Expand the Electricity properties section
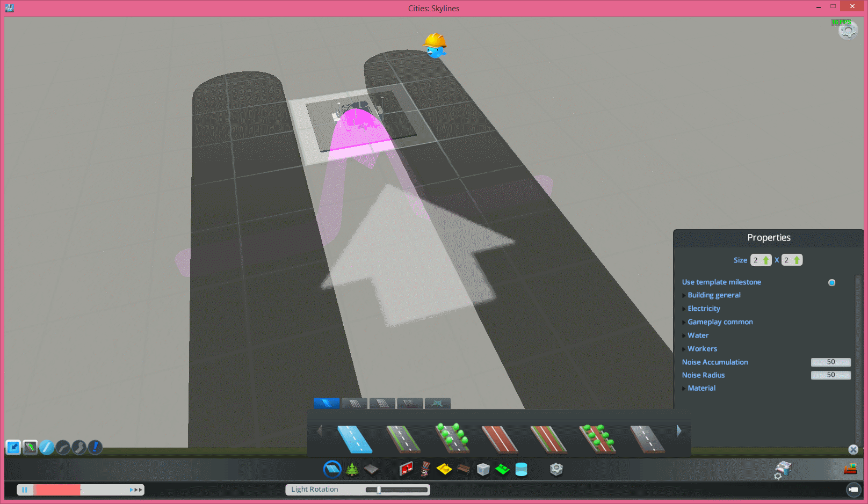Image resolution: width=868 pixels, height=504 pixels. point(704,309)
